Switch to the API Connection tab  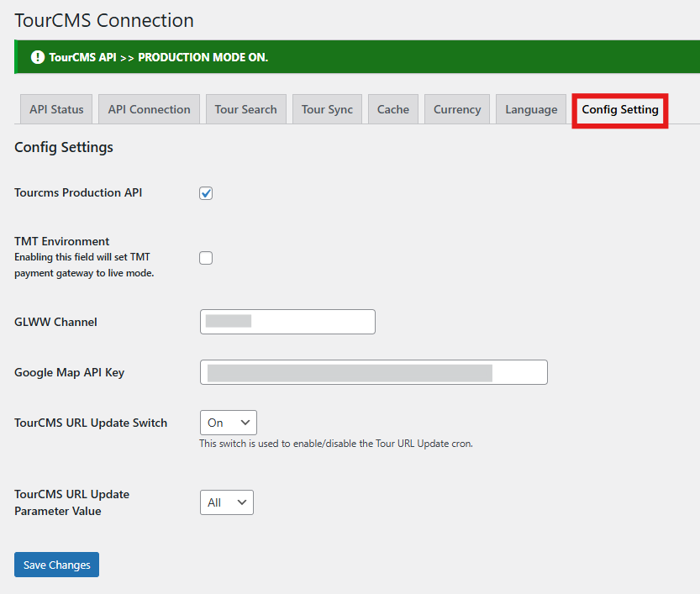(x=149, y=109)
